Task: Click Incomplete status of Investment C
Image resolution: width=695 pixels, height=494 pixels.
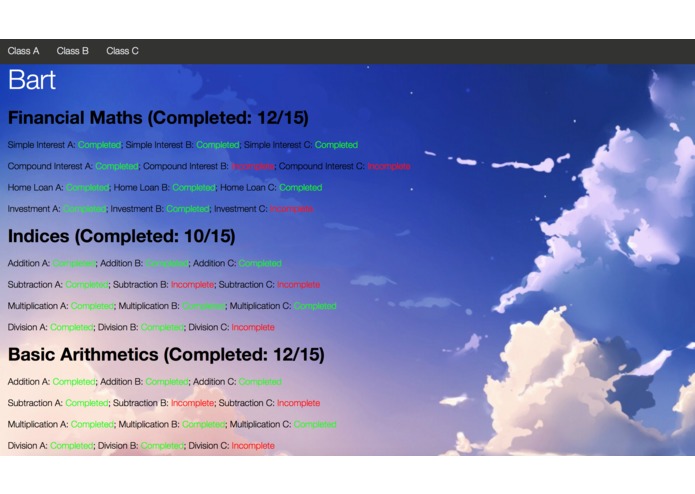Action: 292,209
